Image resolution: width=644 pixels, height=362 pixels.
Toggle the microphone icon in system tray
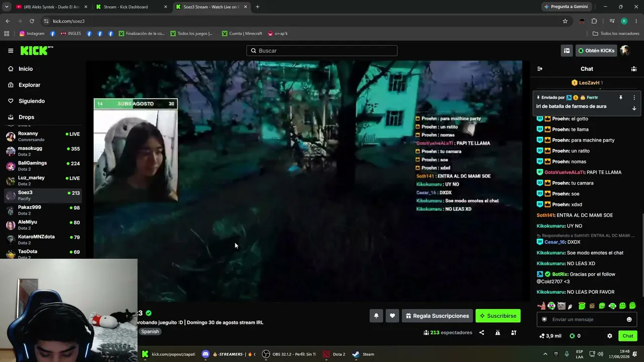click(x=567, y=354)
